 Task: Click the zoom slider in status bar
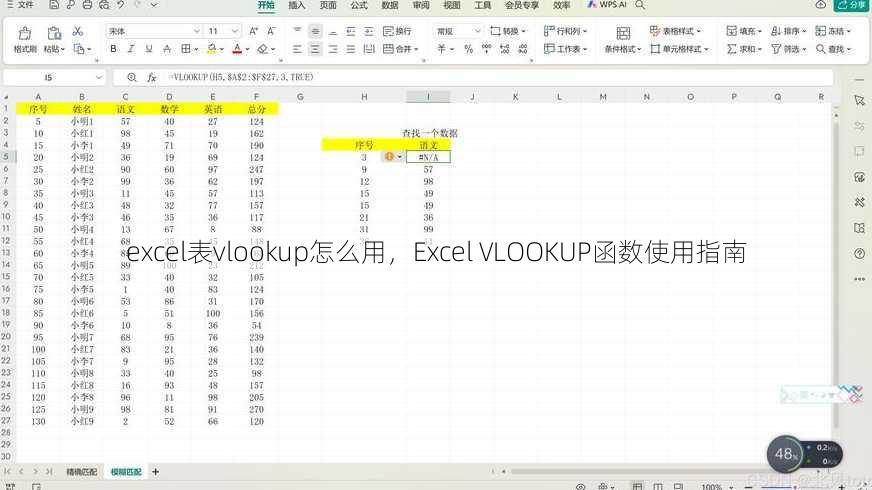[795, 487]
